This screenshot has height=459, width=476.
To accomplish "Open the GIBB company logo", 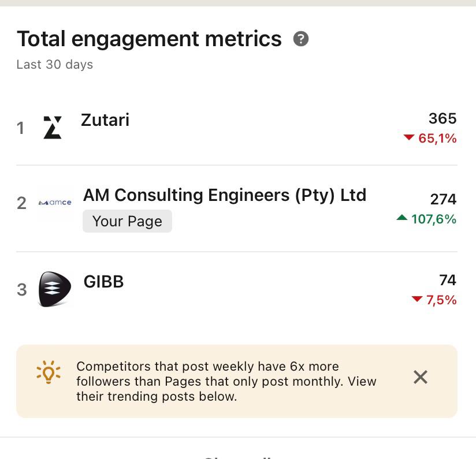I will pyautogui.click(x=54, y=289).
